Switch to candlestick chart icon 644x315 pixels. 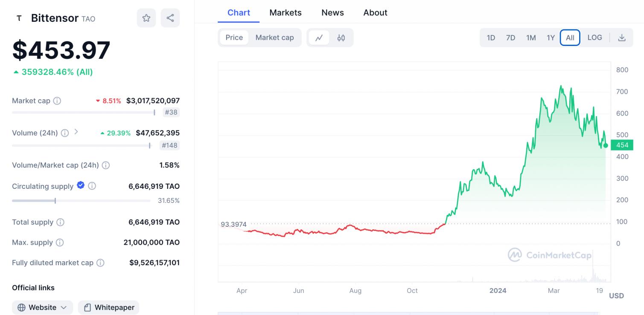coord(341,38)
